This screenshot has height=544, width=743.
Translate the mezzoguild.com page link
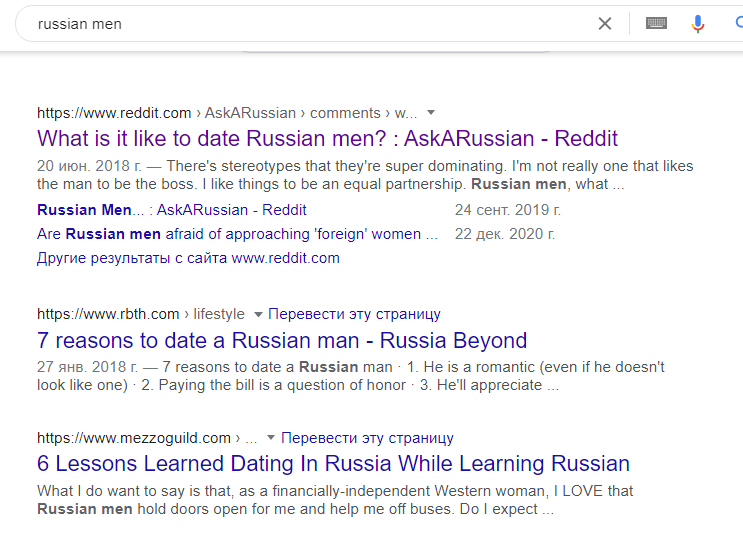(x=367, y=438)
